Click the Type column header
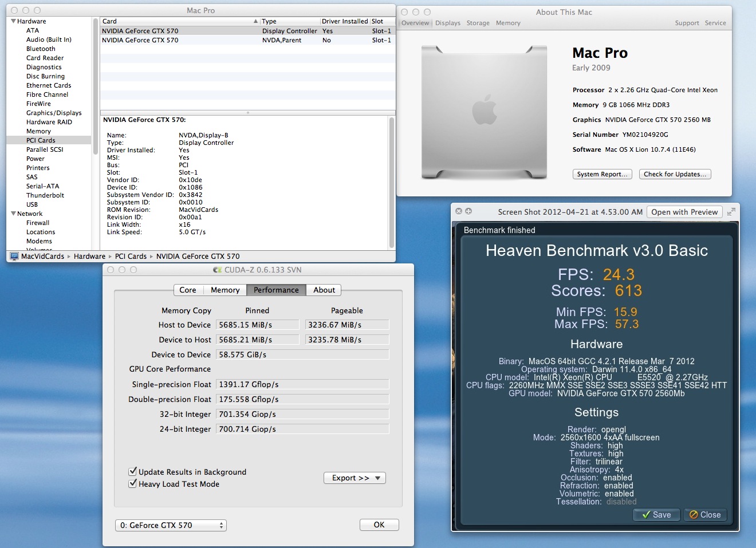Screen dimensions: 756x548 290,21
